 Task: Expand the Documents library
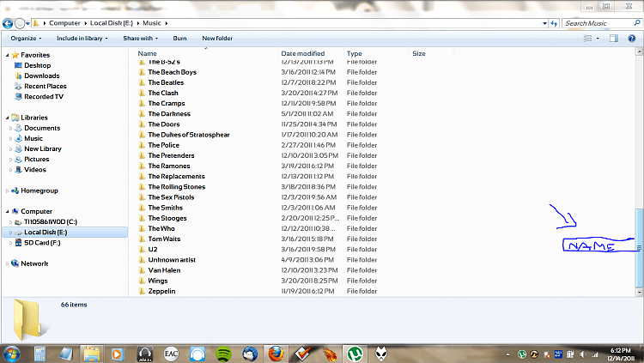pos(10,128)
